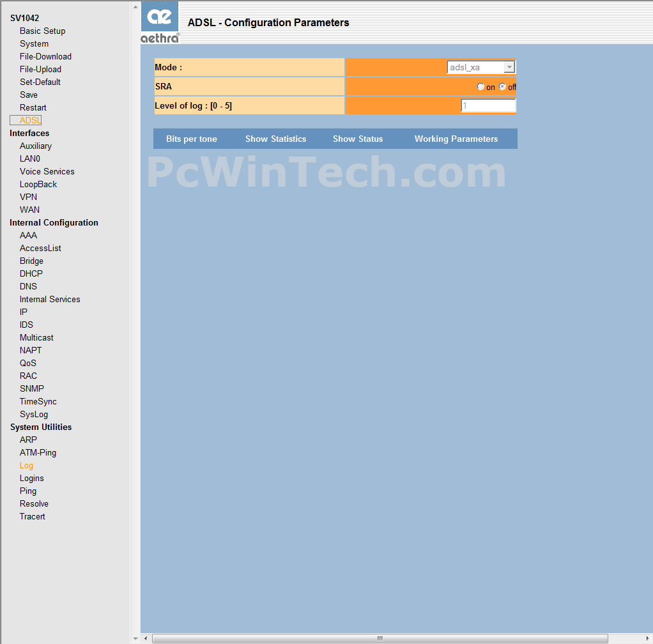Select the SRA 'off' radio button

click(x=502, y=87)
